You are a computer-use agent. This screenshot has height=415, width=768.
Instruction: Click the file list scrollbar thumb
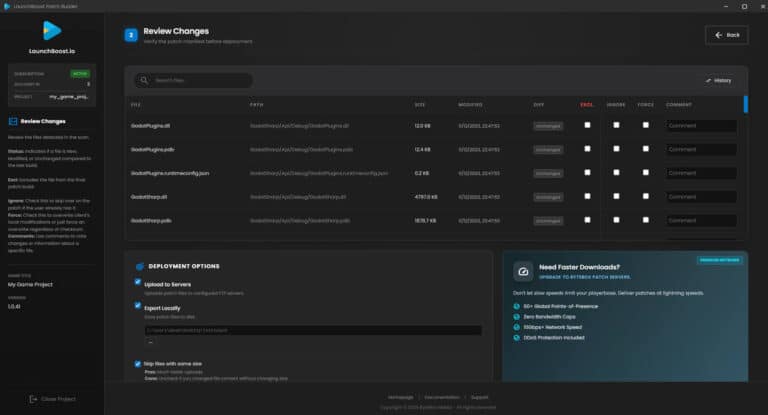745,104
